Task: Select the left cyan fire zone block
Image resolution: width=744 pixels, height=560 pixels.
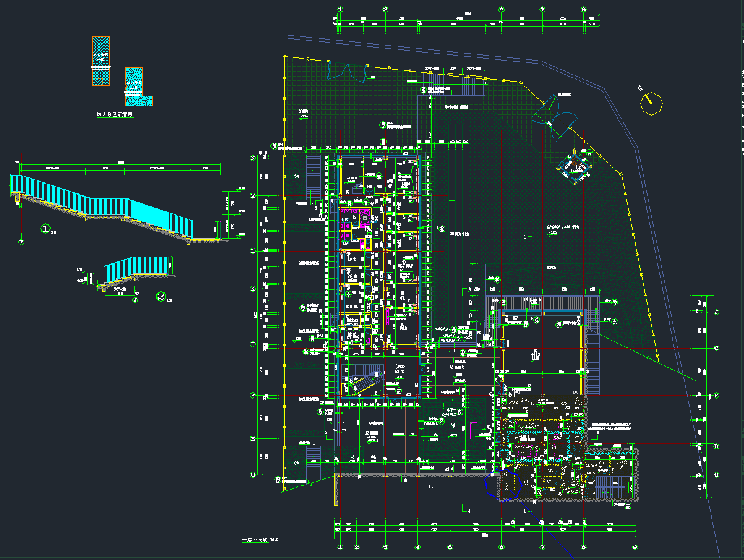Action: tap(101, 61)
